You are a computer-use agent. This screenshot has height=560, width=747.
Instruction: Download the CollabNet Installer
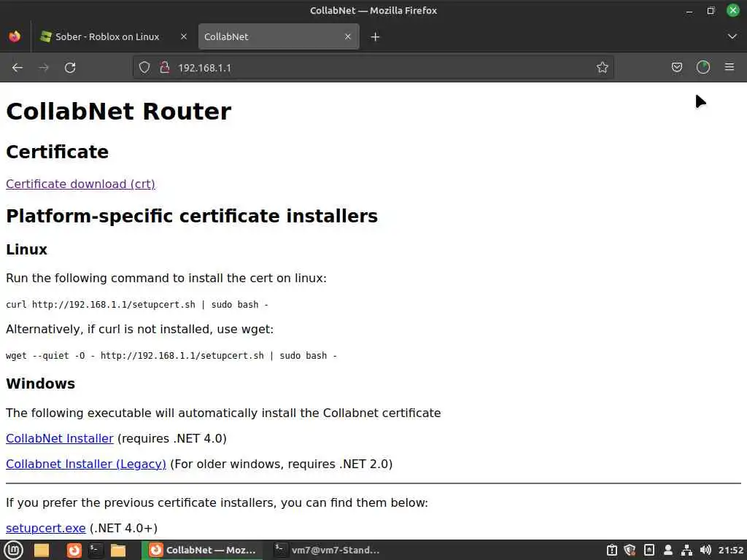pyautogui.click(x=60, y=438)
